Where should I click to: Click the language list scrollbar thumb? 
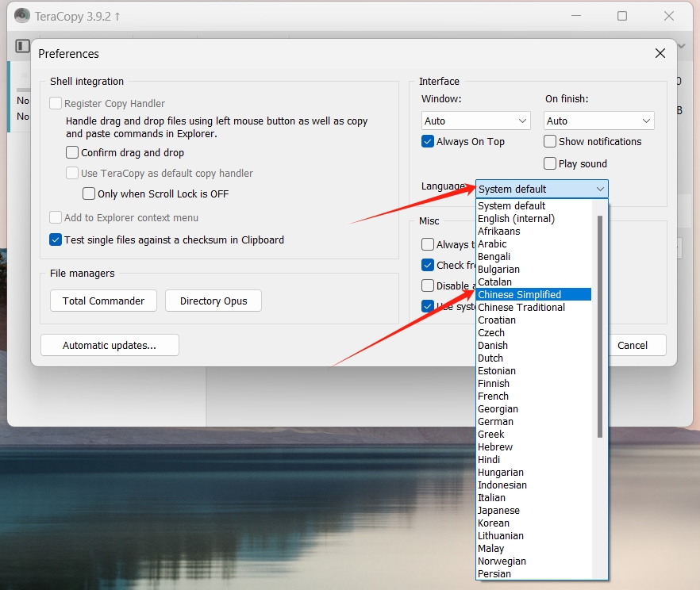click(599, 327)
